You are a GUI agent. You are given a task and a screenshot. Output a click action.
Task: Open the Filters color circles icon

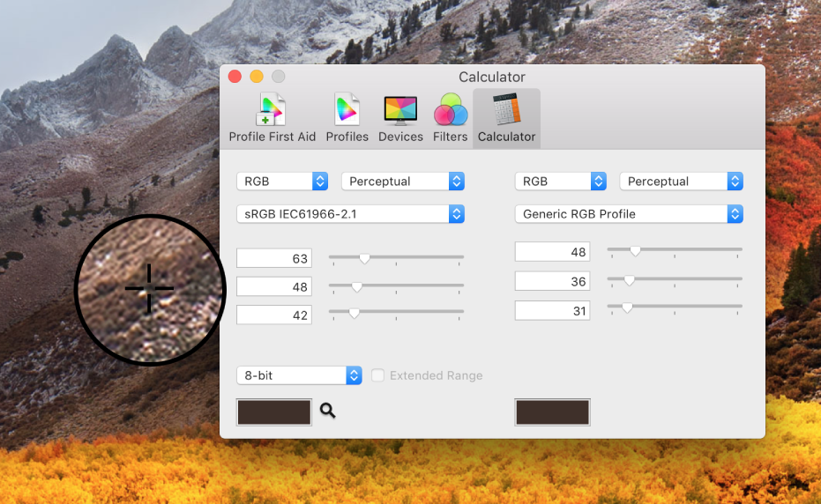click(451, 109)
